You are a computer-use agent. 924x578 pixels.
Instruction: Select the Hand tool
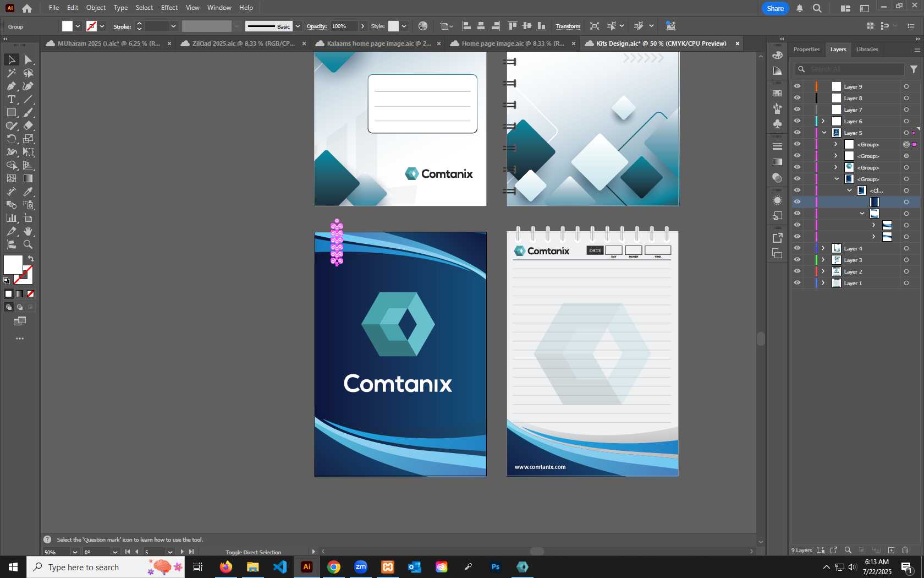pos(29,231)
